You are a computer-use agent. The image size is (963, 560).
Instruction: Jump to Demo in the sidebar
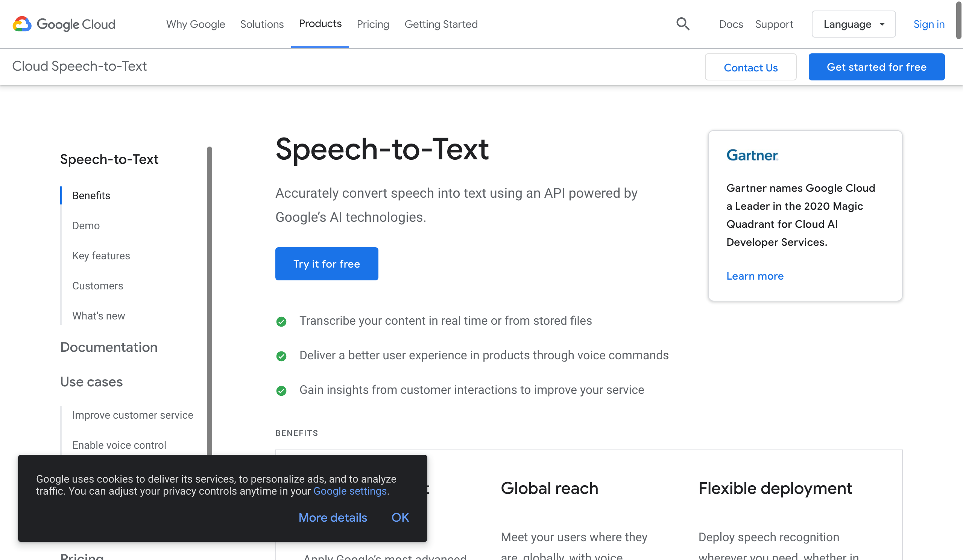point(86,226)
